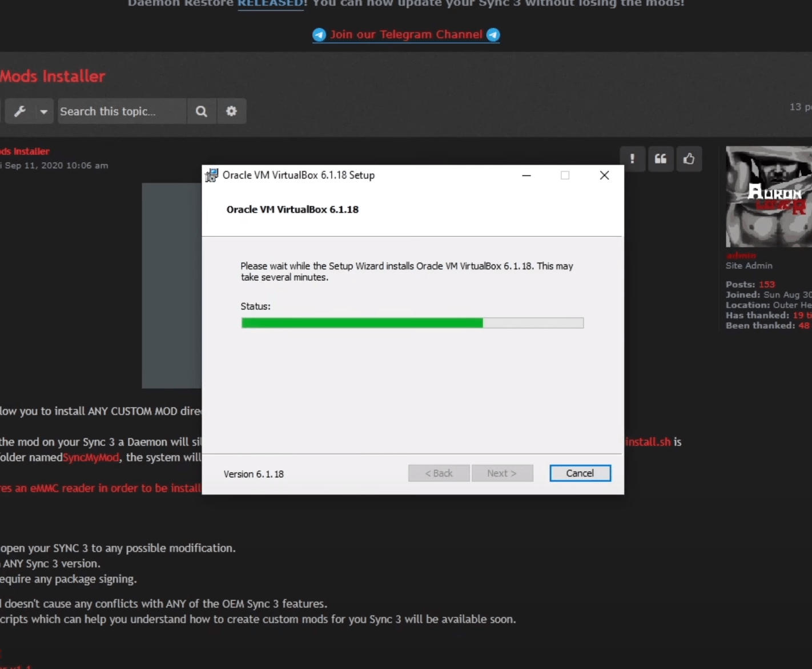Click the install.sh red text
The width and height of the screenshot is (812, 669).
[648, 442]
